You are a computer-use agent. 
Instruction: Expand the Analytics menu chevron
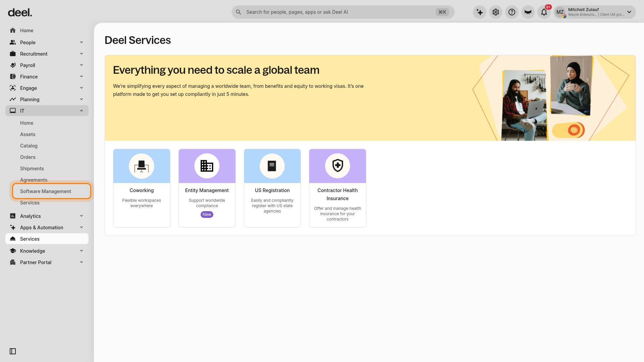point(82,216)
